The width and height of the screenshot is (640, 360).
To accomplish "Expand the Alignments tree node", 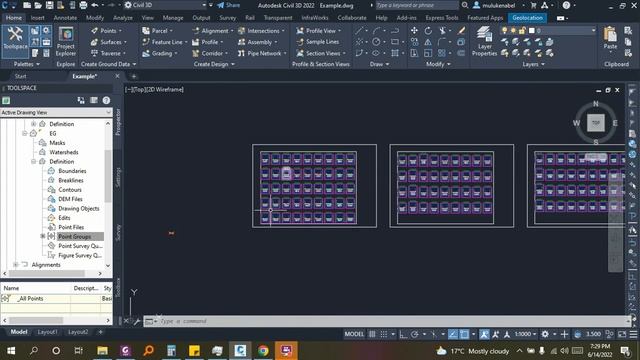I will (16, 264).
